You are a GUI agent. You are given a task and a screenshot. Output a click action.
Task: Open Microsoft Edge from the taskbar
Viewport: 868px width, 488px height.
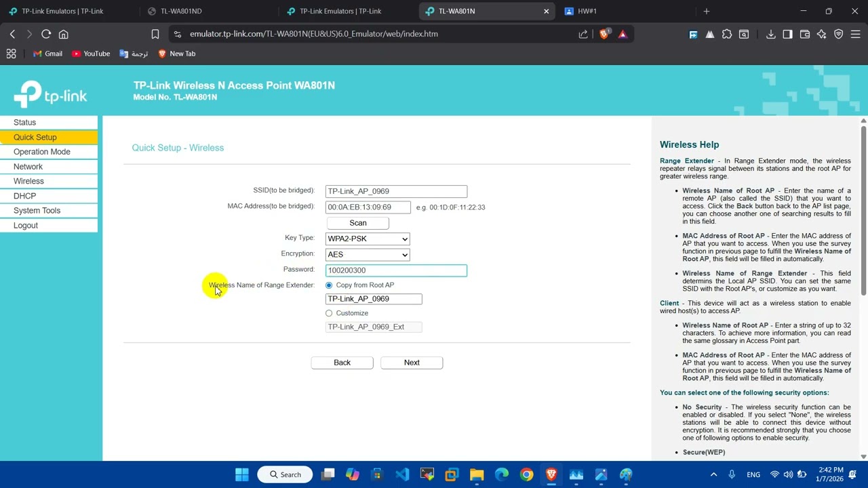point(502,474)
